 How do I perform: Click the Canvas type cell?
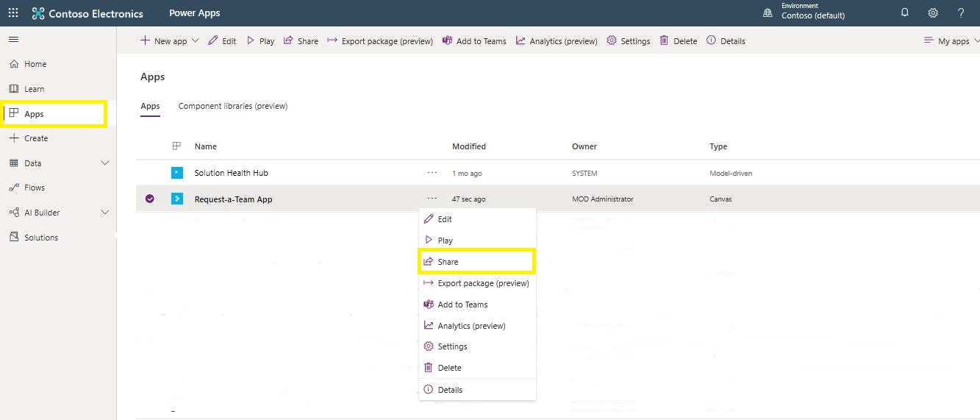pyautogui.click(x=720, y=199)
